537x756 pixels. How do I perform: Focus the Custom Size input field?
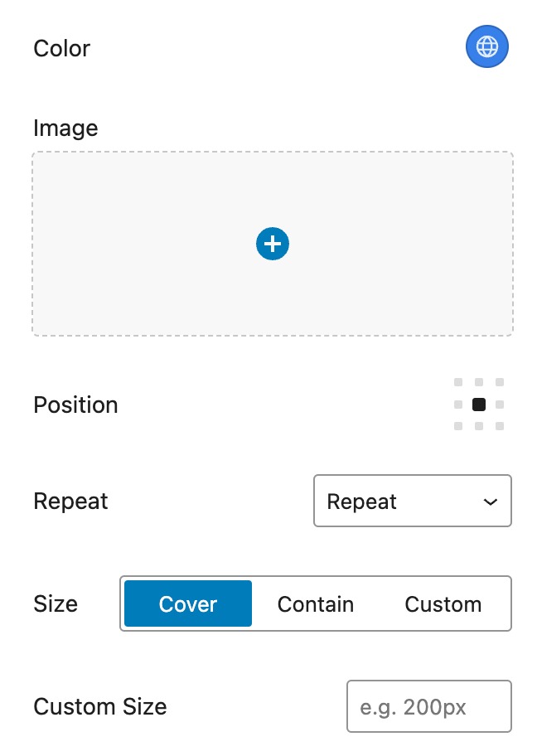coord(429,706)
